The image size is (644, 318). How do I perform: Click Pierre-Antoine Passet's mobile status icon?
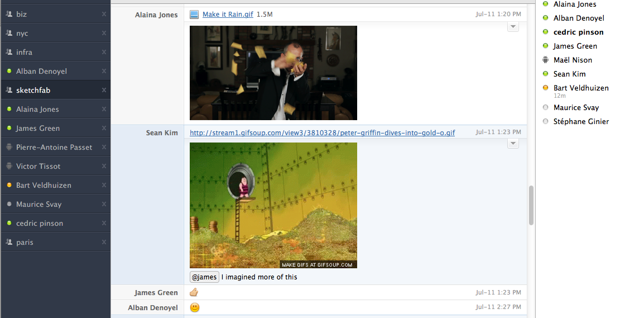[x=9, y=147]
